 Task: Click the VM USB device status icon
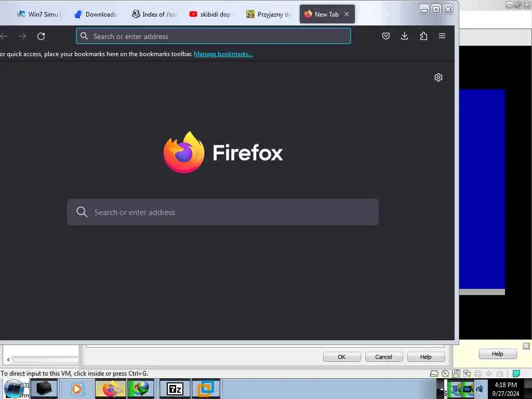point(500,374)
